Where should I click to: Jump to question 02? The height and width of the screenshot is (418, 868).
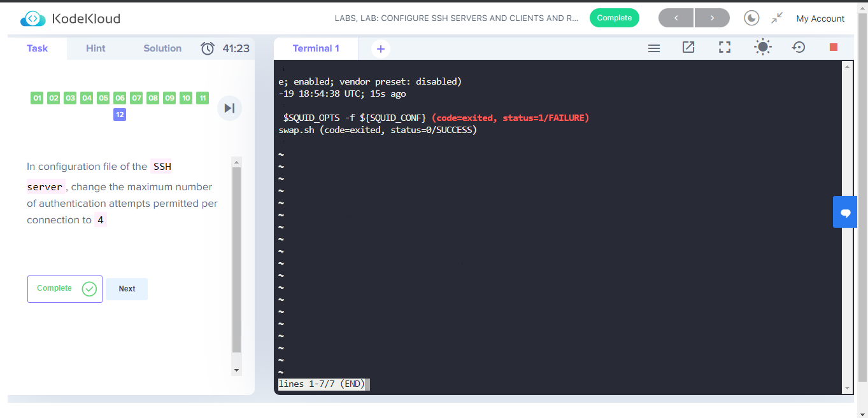53,98
